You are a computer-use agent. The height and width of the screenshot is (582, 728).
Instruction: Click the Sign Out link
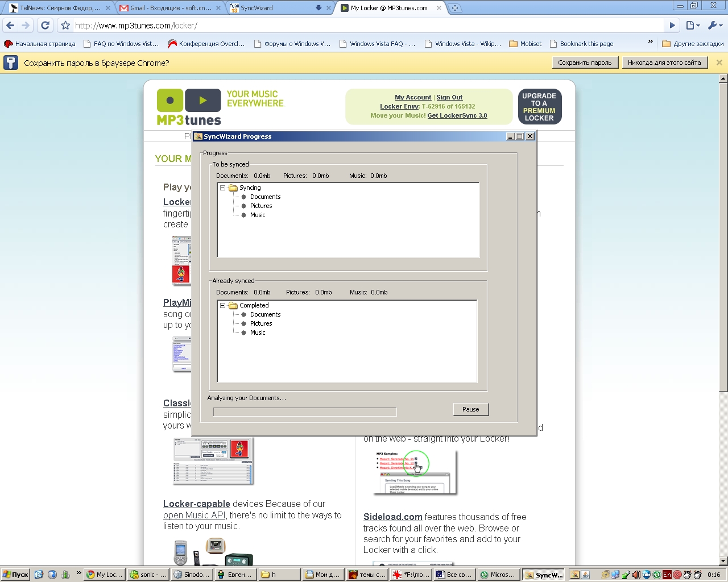click(x=449, y=97)
